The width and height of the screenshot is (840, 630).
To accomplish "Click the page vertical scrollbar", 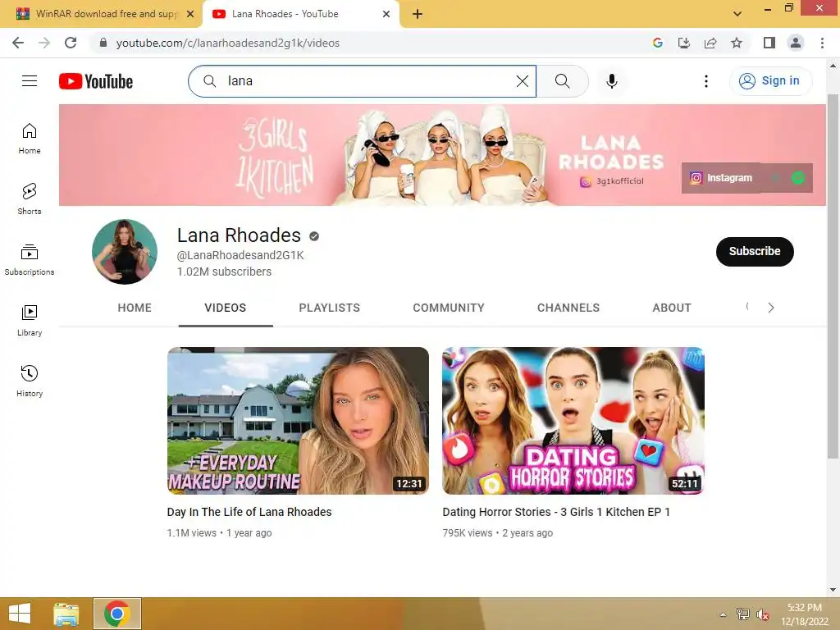I will coord(833,276).
